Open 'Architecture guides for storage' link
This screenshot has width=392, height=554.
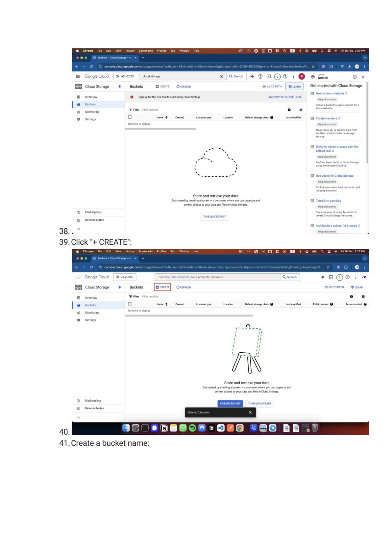coord(338,226)
